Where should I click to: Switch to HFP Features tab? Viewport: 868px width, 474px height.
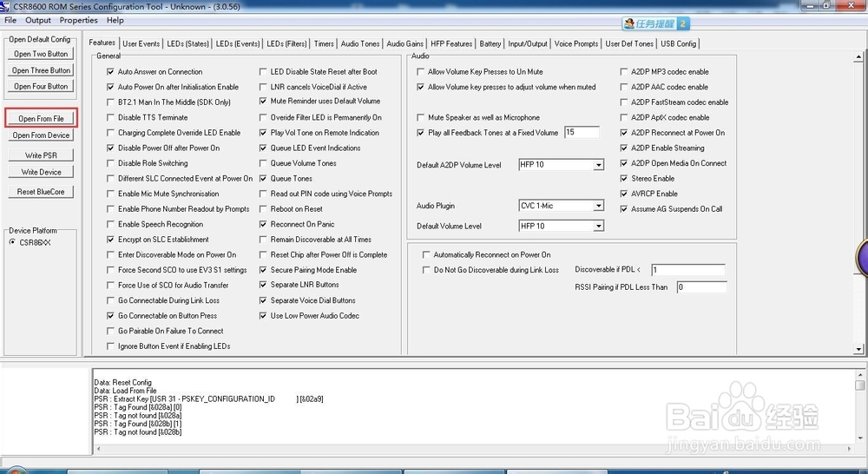tap(451, 43)
